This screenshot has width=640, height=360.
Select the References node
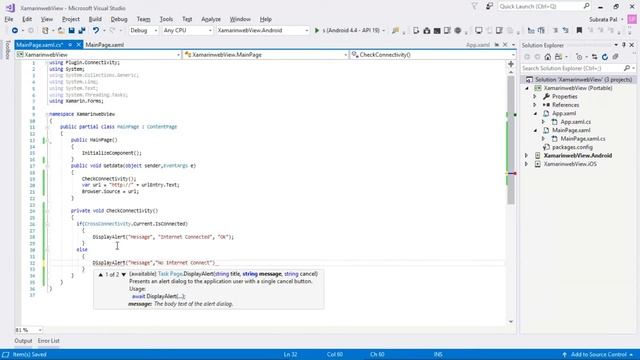pyautogui.click(x=565, y=105)
